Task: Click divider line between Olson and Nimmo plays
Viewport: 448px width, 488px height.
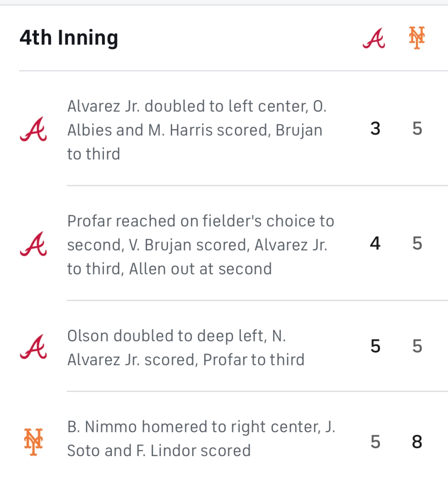Action: point(257,391)
